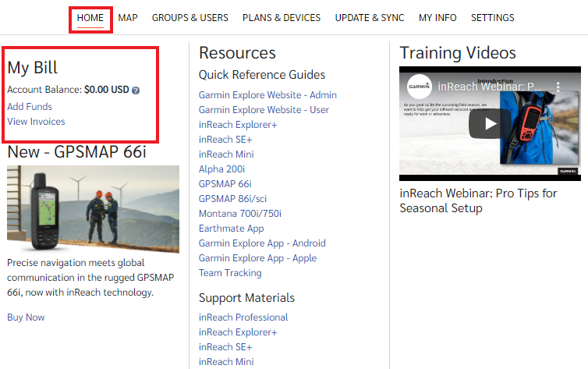588x369 pixels.
Task: Click the Add Funds link
Action: click(30, 107)
